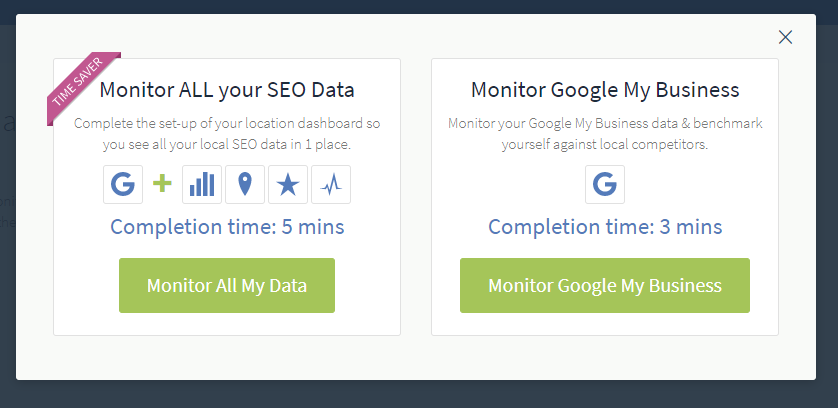Click the dimmed overlay below the dialog
The image size is (838, 408).
coord(419,395)
